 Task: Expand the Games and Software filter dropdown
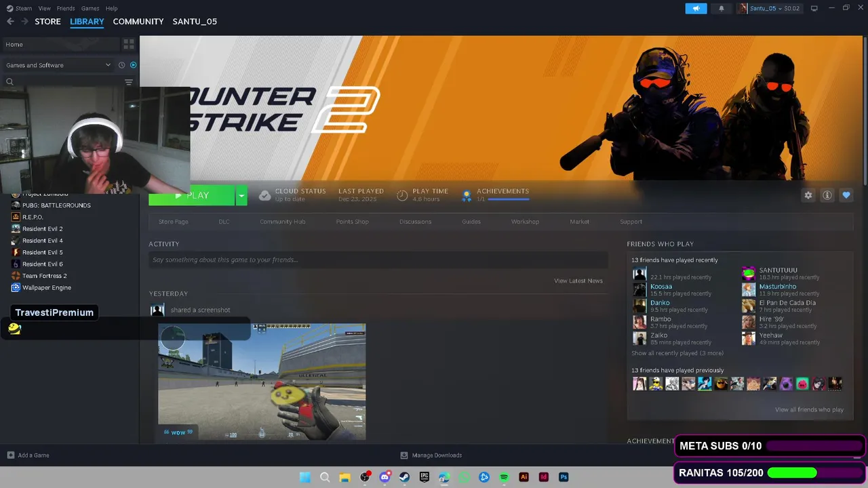pyautogui.click(x=58, y=65)
